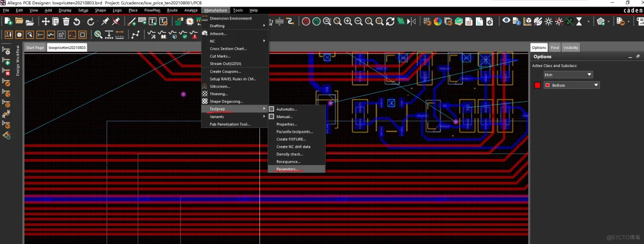The width and height of the screenshot is (644, 244).
Task: Select the Add Text tool icon
Action: click(x=152, y=21)
